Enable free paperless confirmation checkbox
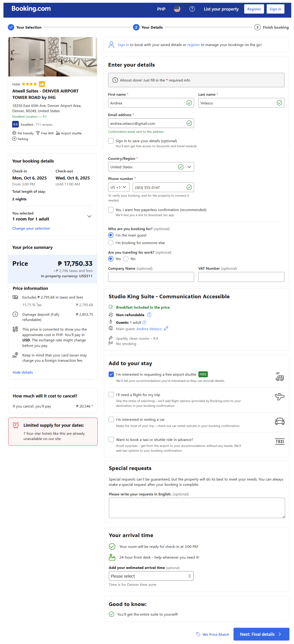294x644 pixels. 111,209
